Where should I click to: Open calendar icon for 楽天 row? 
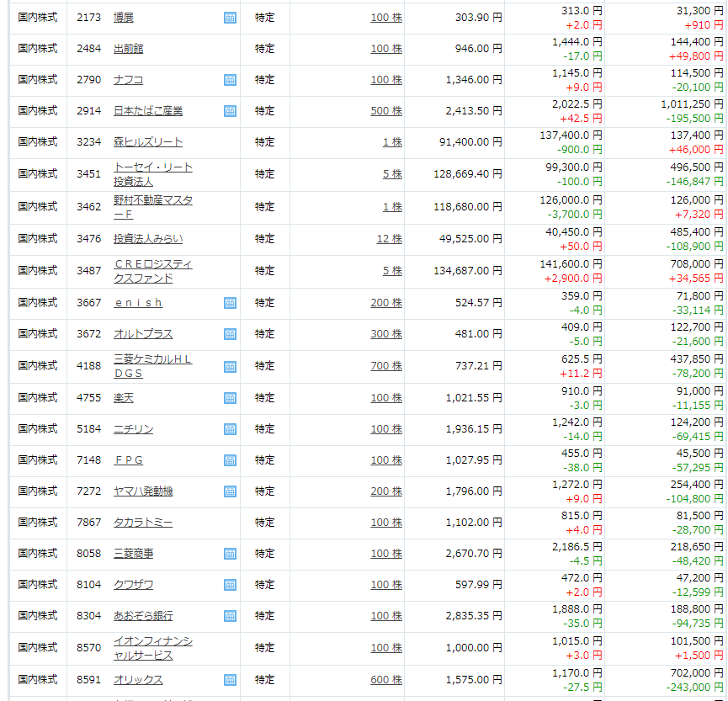230,398
